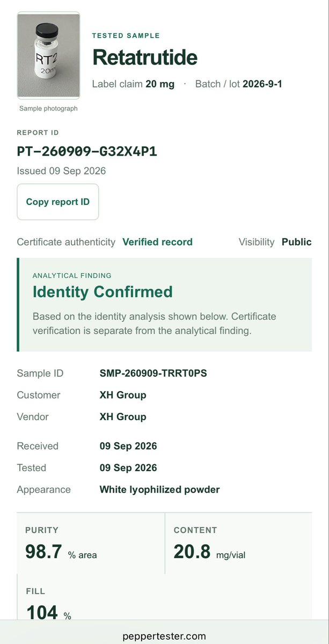
Task: Click the Batch / lot 2026-9-1 text
Action: pos(238,84)
